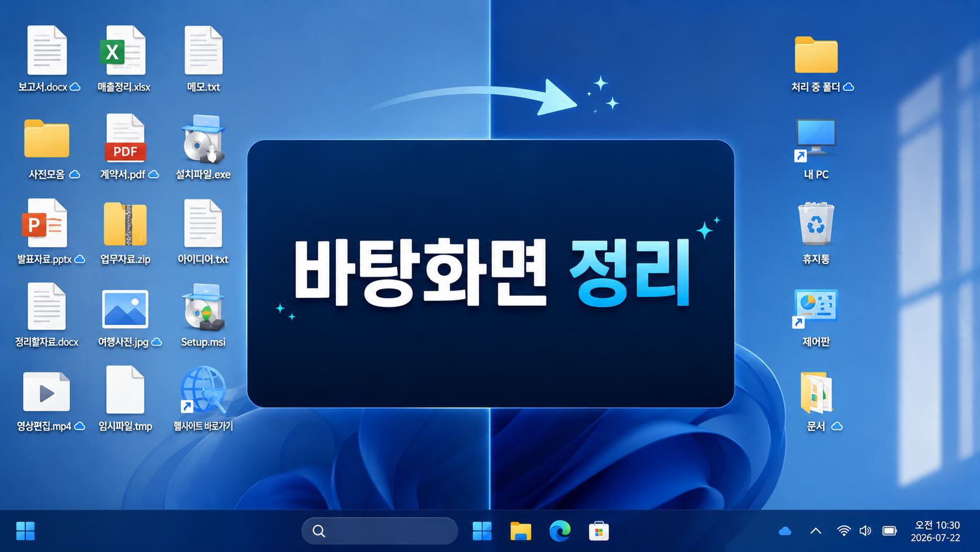Click the 설치파일.exe file name label

pos(203,174)
